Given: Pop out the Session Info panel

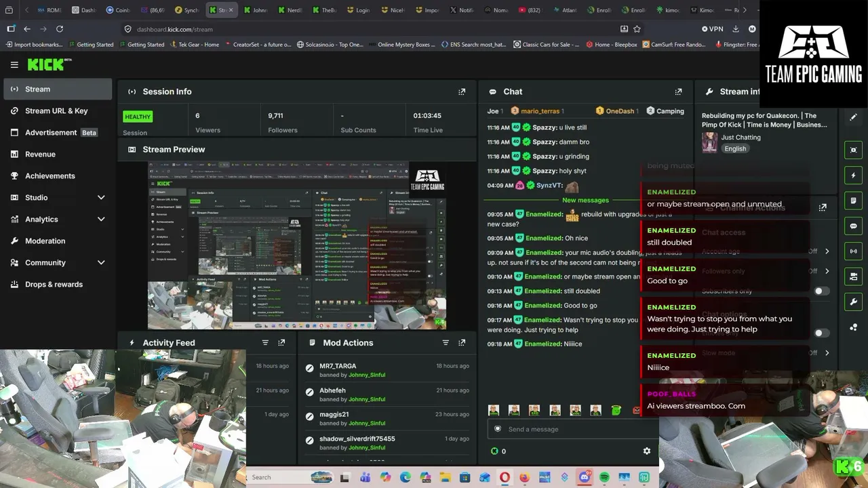Looking at the screenshot, I should 462,91.
